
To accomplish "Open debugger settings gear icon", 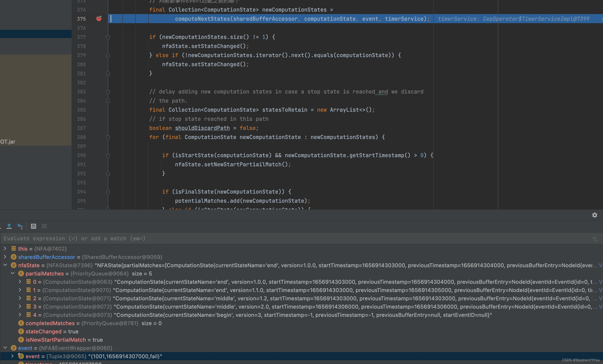I will tap(595, 215).
